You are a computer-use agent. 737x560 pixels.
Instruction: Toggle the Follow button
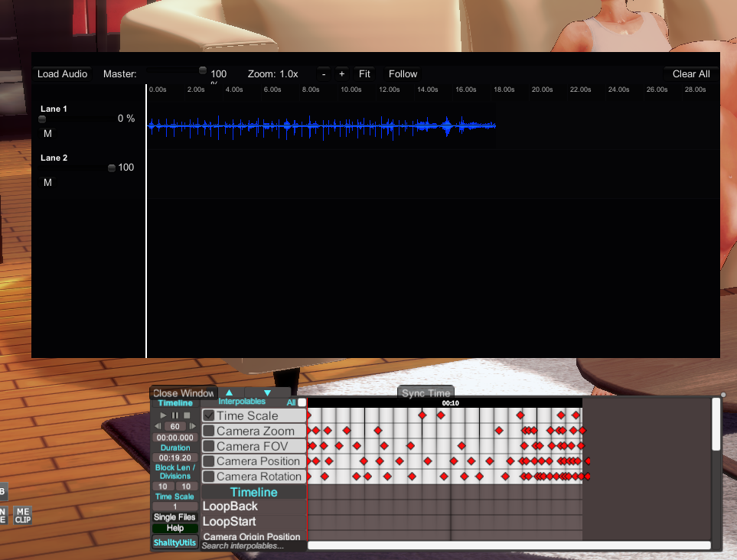tap(403, 74)
